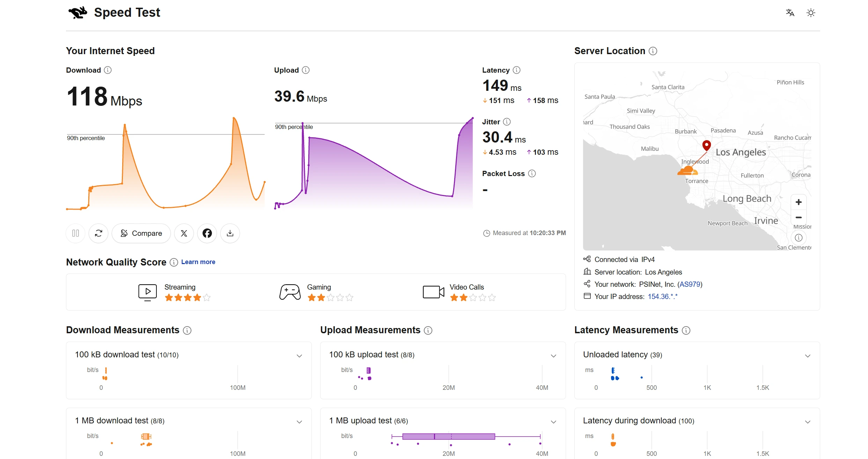Viewport: 868px width, 459px height.
Task: Click the Server location: Los Angeles text
Action: (x=638, y=272)
